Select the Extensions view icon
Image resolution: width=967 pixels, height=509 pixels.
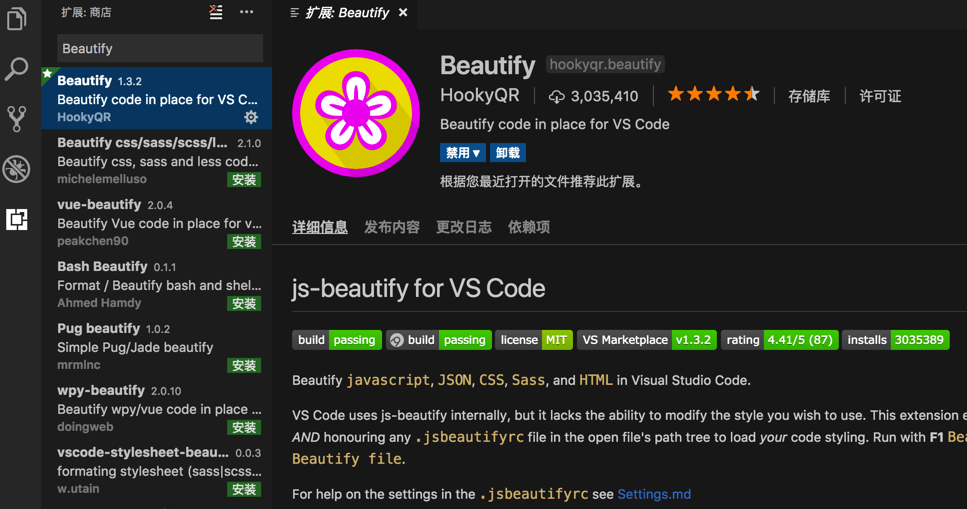click(17, 219)
